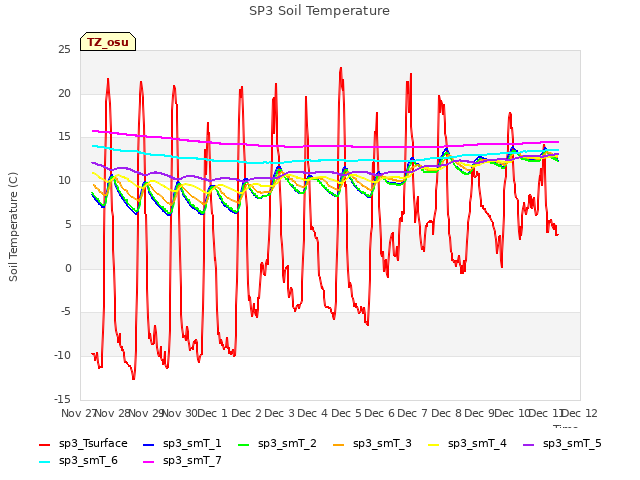
Task: Click the green sp3_smT_2 legend swatch
Action: 244,444
